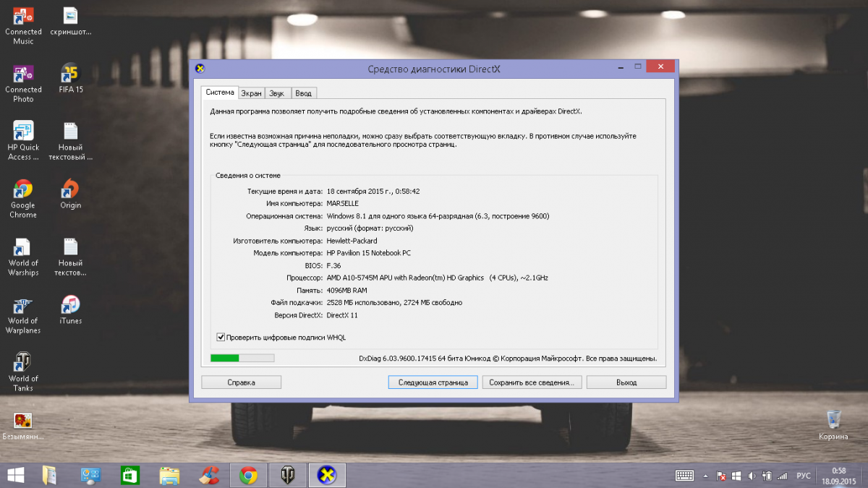Open the Control Panel taskbar icon

(x=90, y=475)
